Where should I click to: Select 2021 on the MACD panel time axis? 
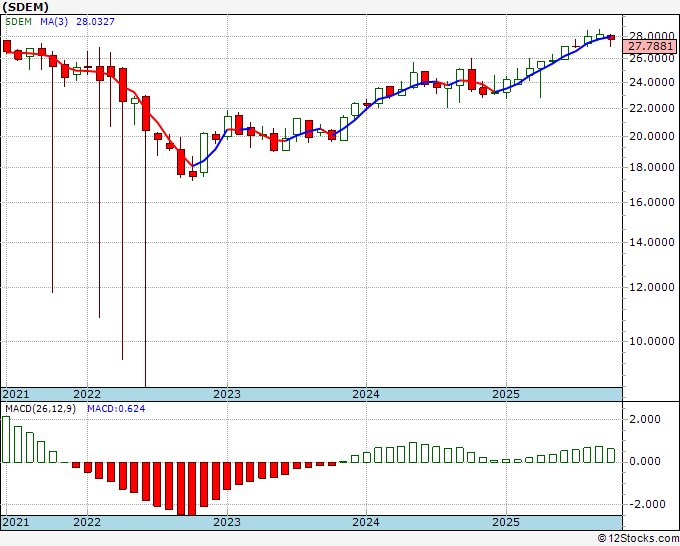coord(16,522)
